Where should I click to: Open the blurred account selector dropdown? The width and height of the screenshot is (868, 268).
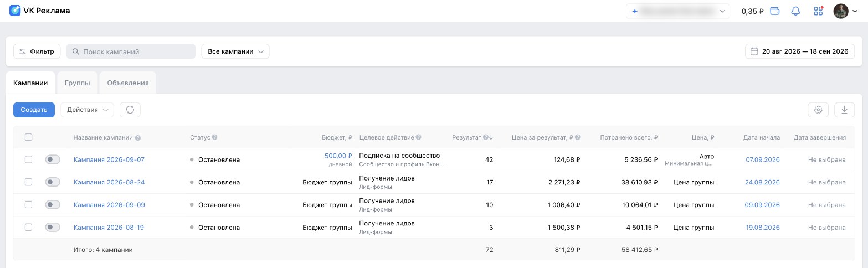678,11
